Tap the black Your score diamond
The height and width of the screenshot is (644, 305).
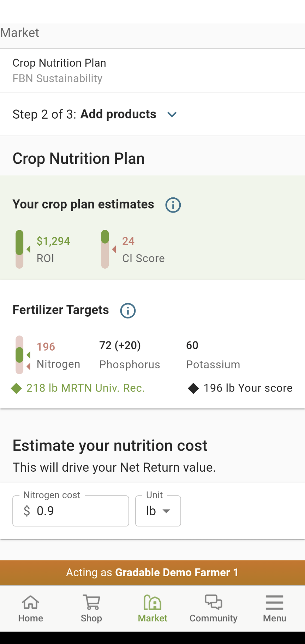coord(193,388)
